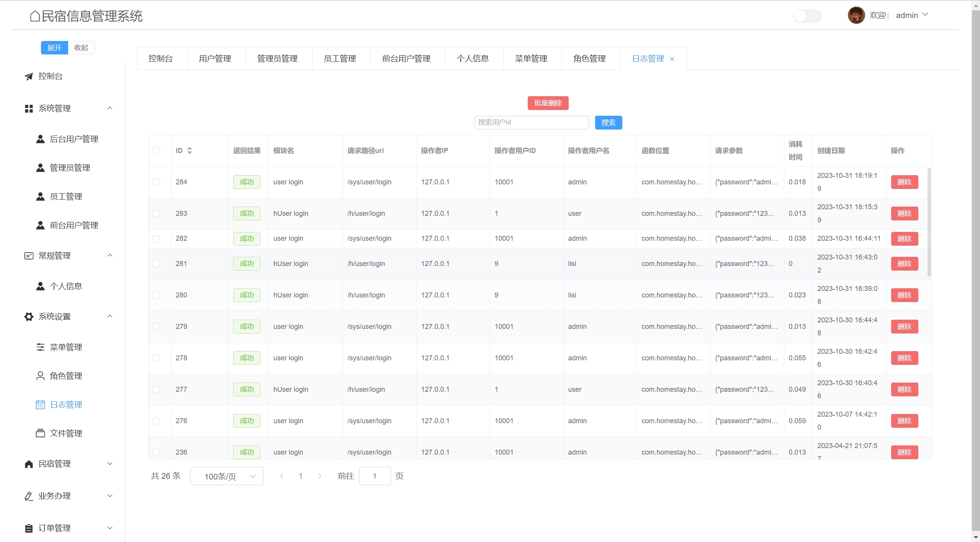
Task: Click the folder icon next to 文件管理
Action: pyautogui.click(x=40, y=434)
